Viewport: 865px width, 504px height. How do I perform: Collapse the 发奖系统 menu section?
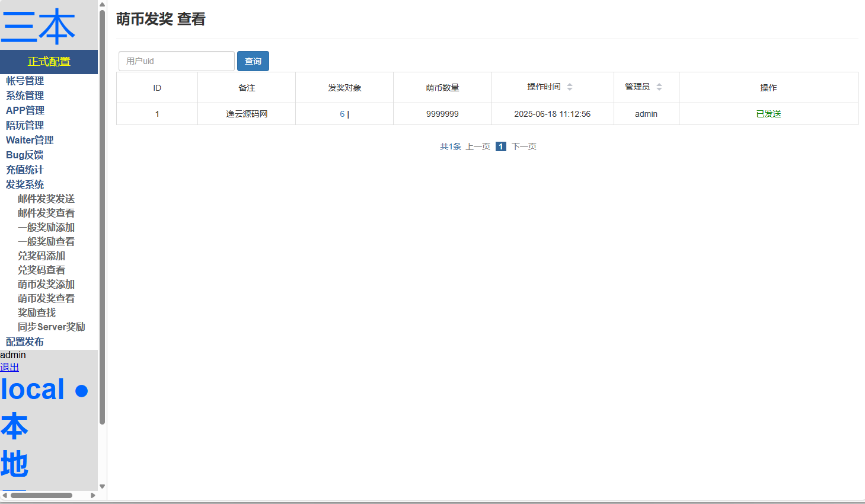(25, 184)
